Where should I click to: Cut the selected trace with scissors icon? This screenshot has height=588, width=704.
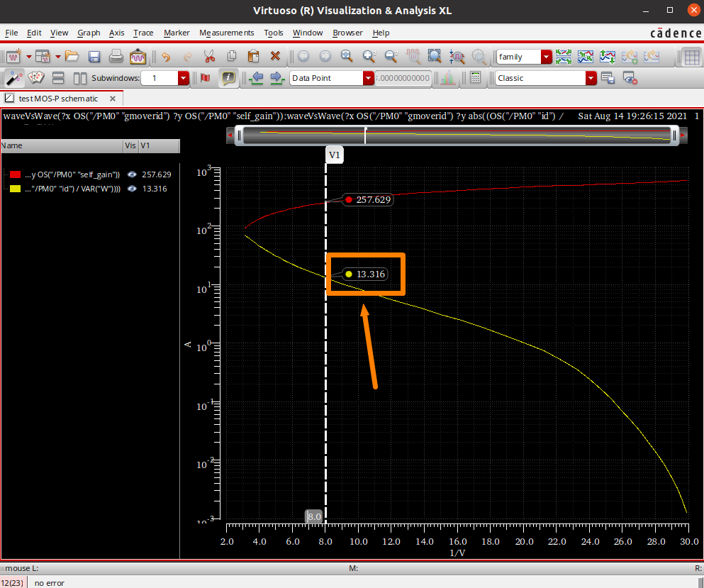209,57
